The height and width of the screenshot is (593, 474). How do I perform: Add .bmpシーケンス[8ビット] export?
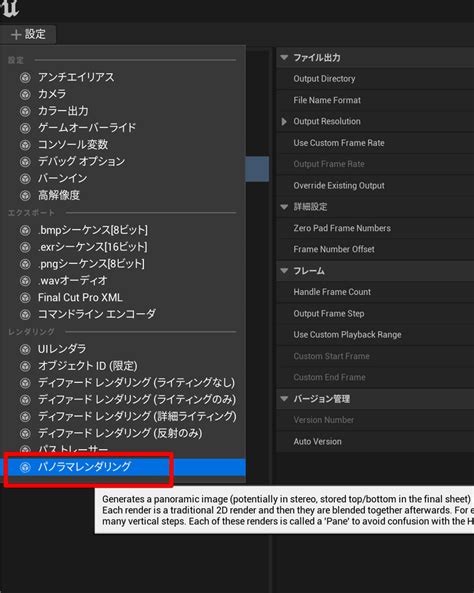[93, 230]
